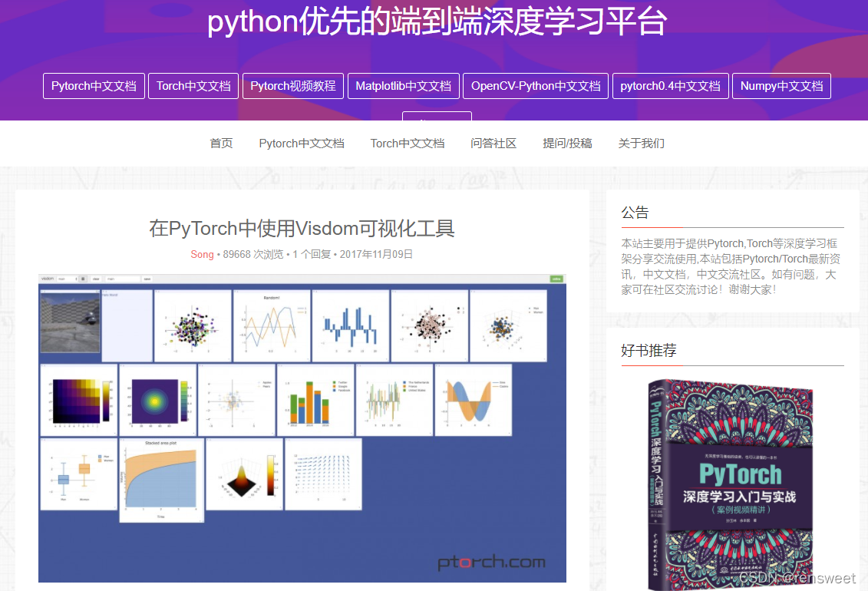Viewport: 868px width, 591px height.
Task: Open the 关于我们 navigation item
Action: [x=641, y=144]
